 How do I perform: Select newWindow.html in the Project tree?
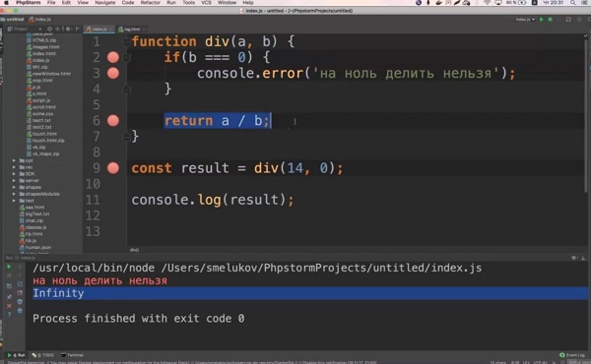click(48, 74)
